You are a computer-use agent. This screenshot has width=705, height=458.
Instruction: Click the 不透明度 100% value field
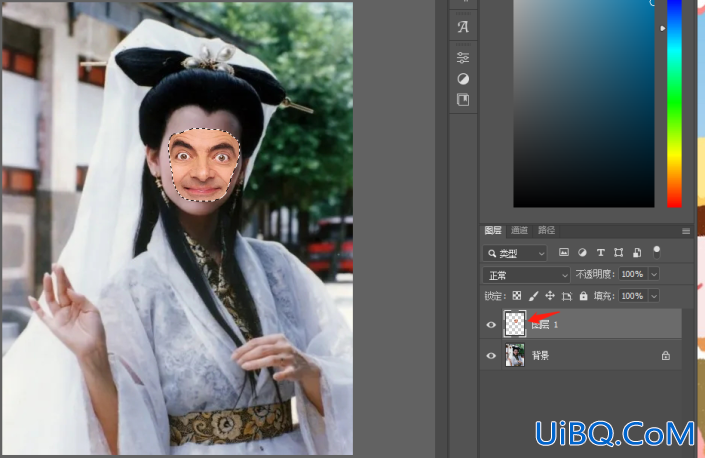tap(633, 274)
